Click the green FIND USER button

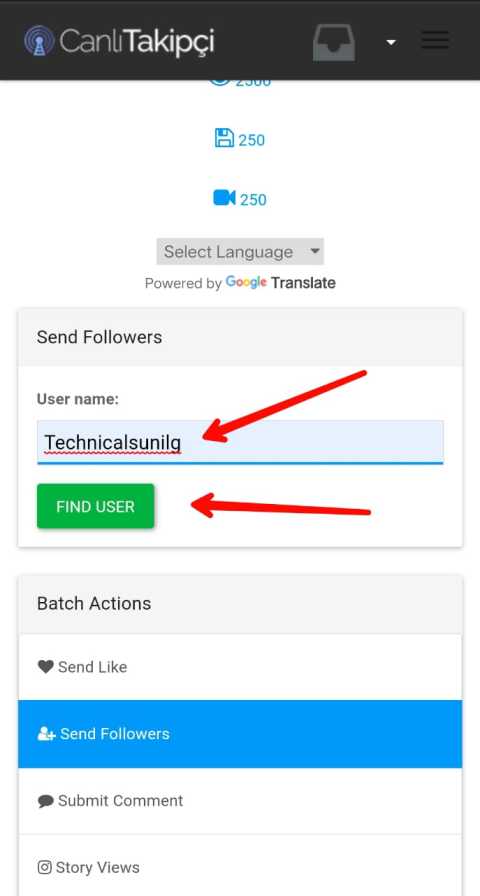pyautogui.click(x=95, y=506)
